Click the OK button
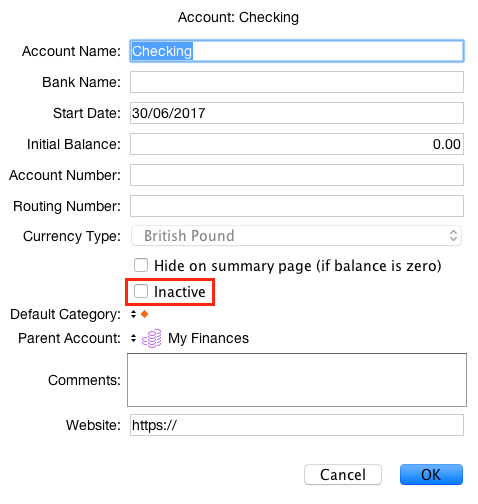This screenshot has height=504, width=478. (431, 474)
